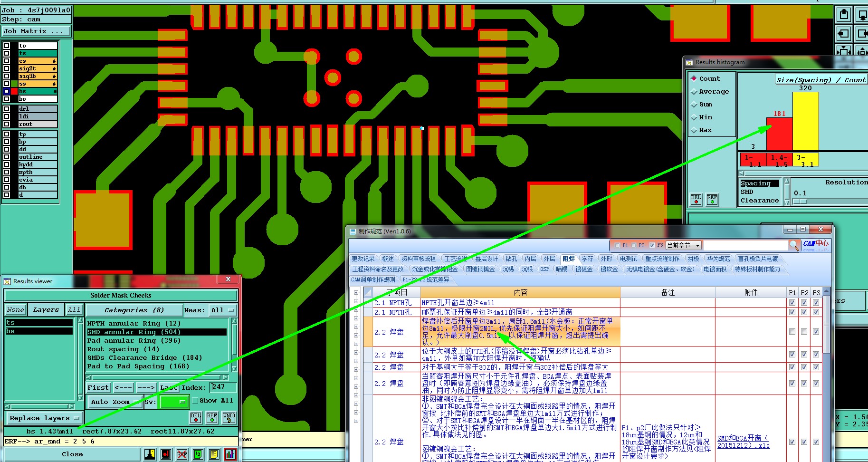The width and height of the screenshot is (868, 462).
Task: Toggle P1 checkbox for 2.2 焊盘 highlighted row
Action: point(792,332)
